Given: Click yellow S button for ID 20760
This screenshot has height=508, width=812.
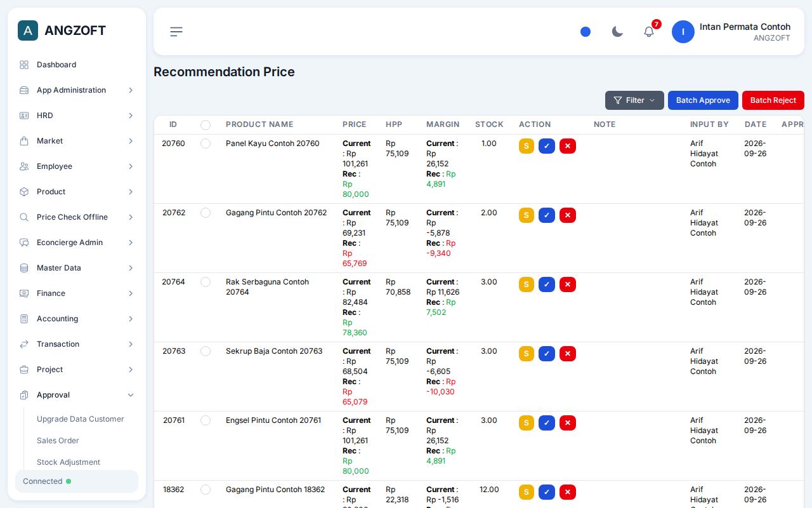Looking at the screenshot, I should click(x=527, y=146).
